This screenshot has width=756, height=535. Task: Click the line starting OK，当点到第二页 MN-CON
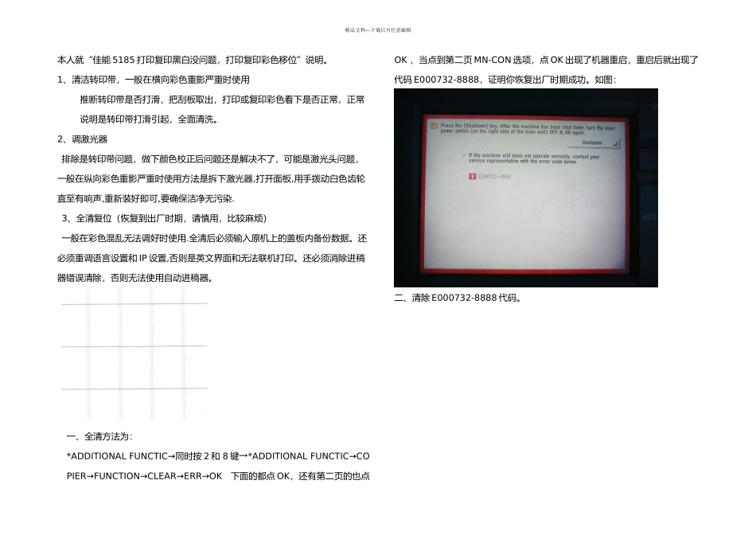(x=546, y=60)
